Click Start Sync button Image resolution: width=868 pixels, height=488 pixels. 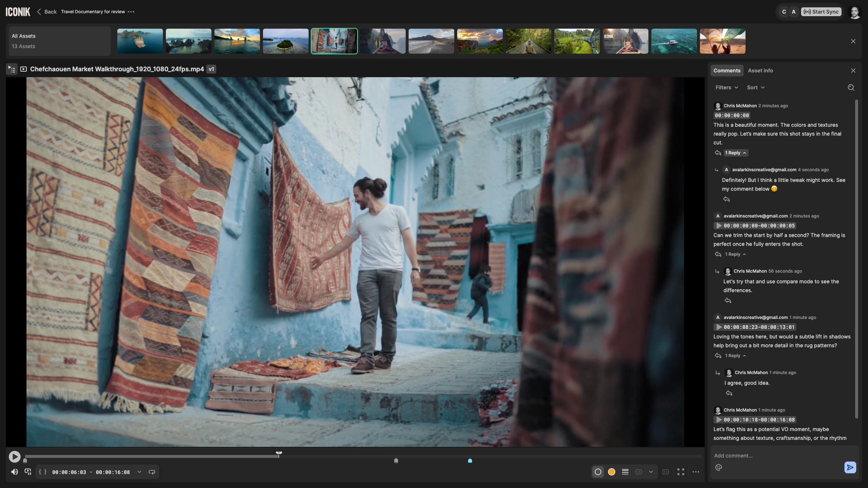point(821,12)
